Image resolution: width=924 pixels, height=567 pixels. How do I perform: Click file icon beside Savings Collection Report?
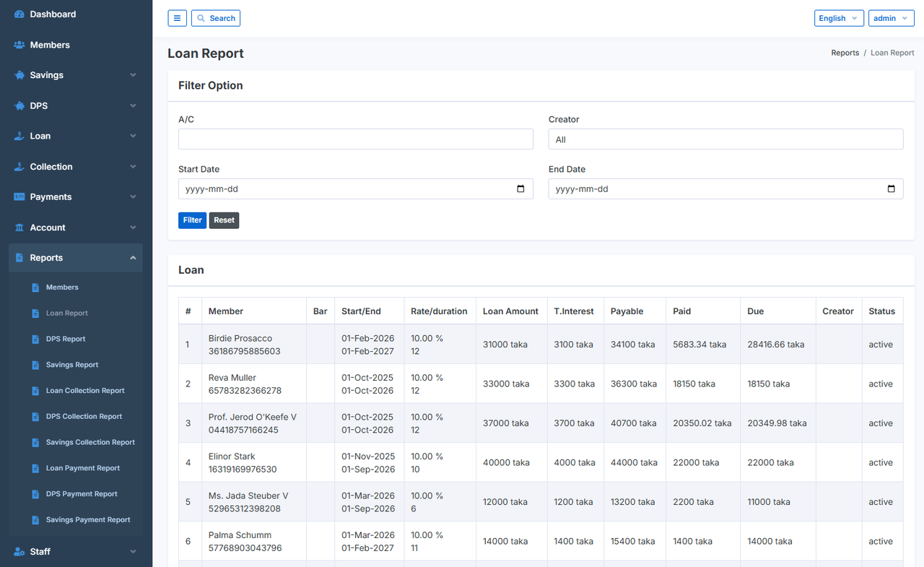(35, 442)
